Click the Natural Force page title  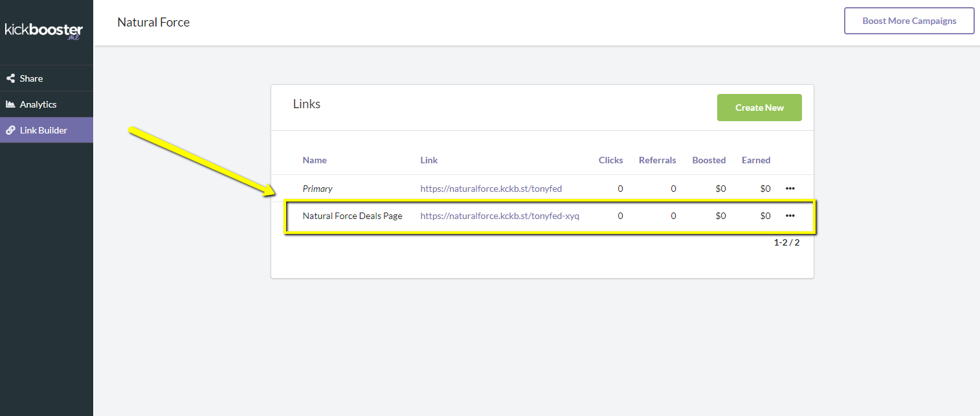click(153, 22)
